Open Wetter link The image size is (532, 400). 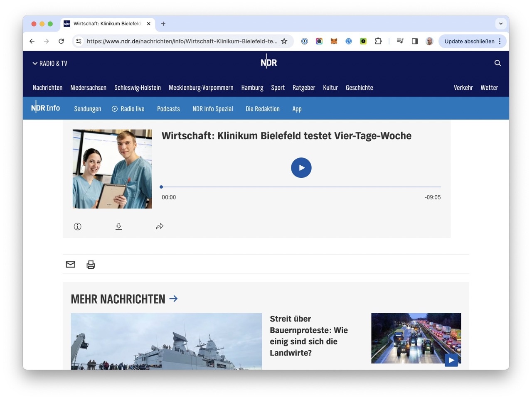[489, 88]
